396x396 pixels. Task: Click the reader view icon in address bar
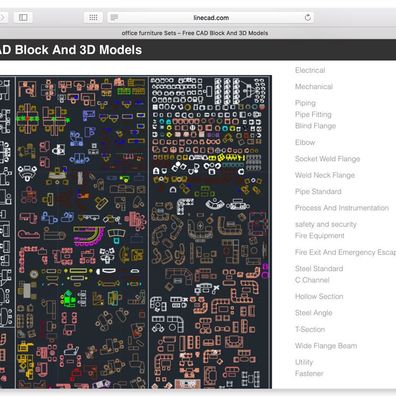point(114,17)
